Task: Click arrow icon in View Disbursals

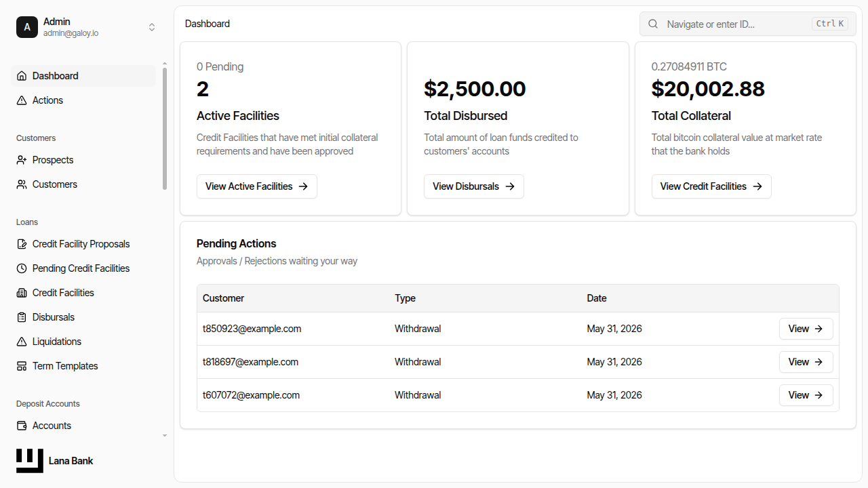Action: (510, 186)
